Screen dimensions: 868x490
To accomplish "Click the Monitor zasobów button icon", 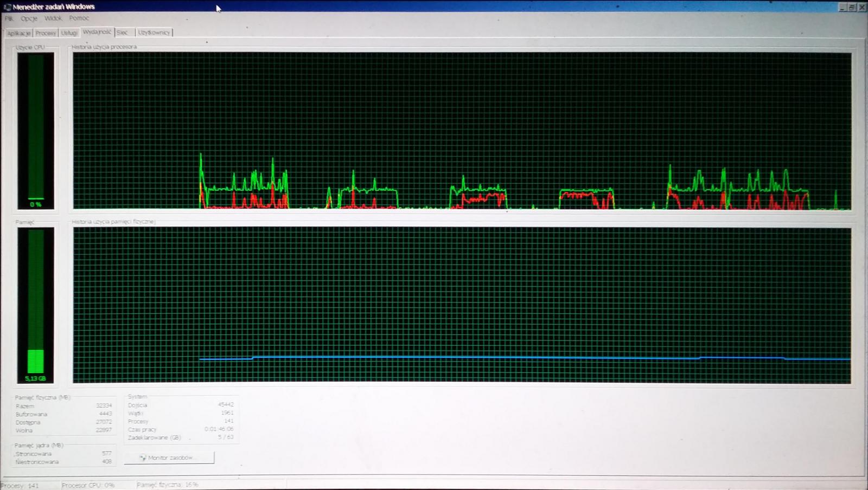I will [143, 458].
